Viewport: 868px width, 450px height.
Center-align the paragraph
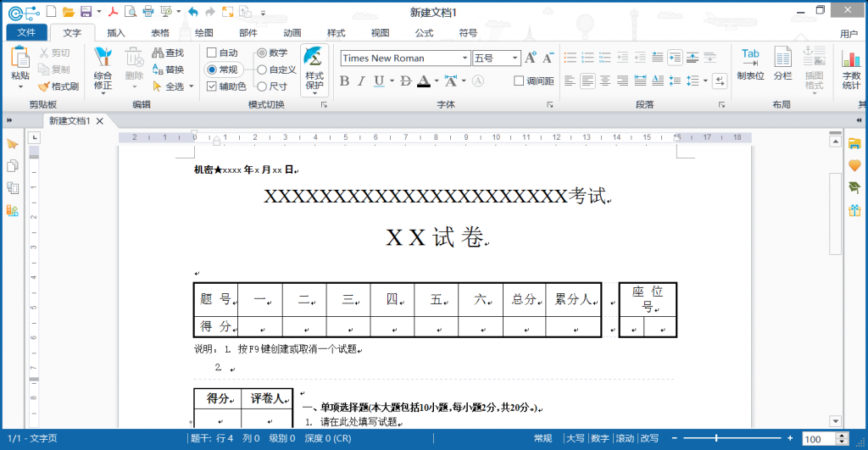click(x=605, y=81)
